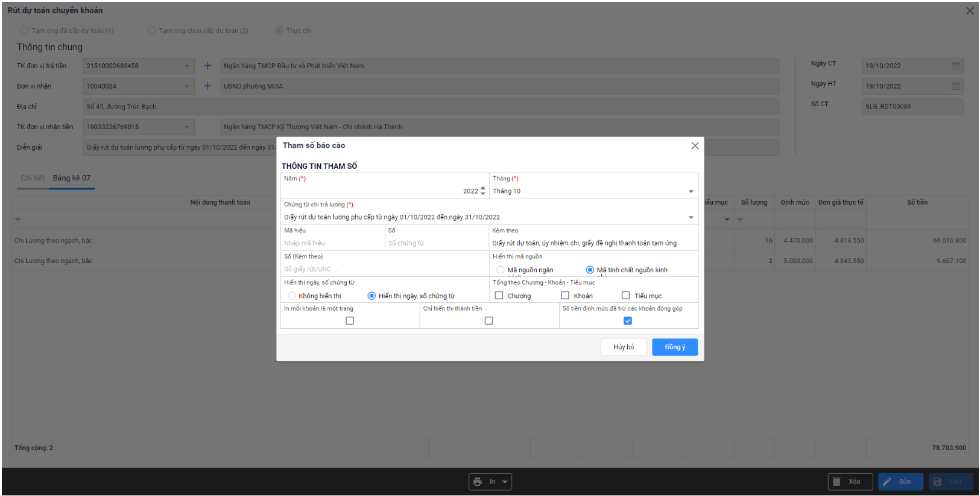Click filter icon under Nội dung thanh toán
Screen dimensions: 980x496
click(18, 220)
